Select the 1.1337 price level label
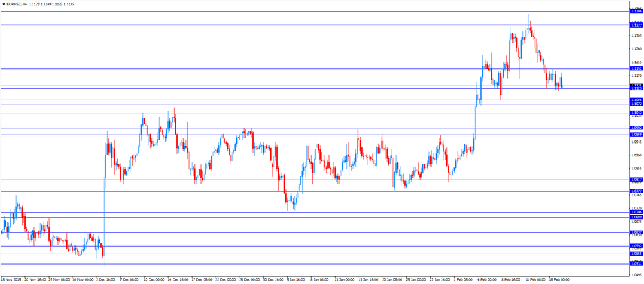Screen dimensions: 644x284 636,26
